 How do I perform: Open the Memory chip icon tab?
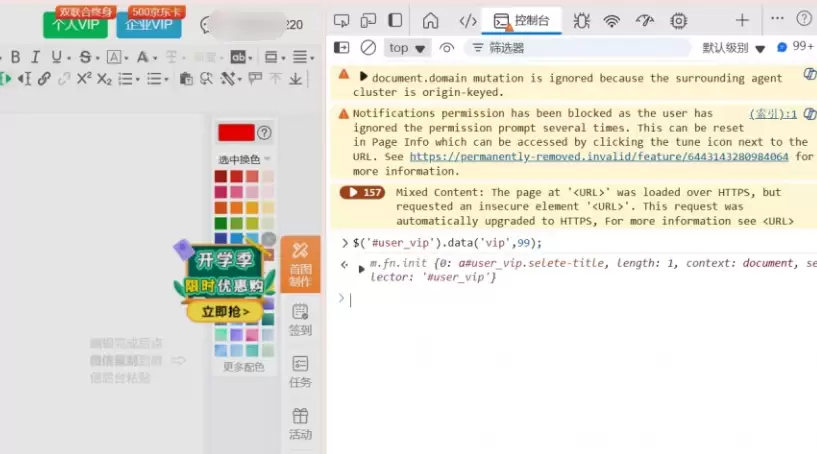pos(678,21)
